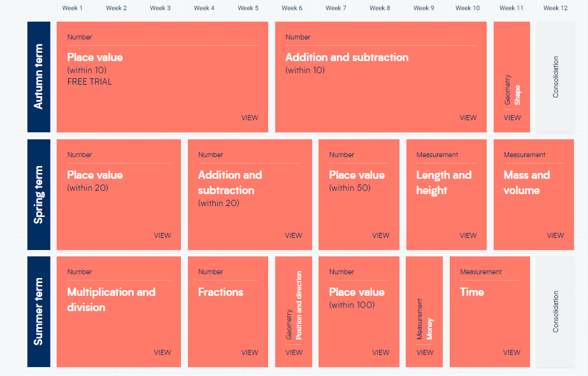This screenshot has width=588, height=376.
Task: Click VIEW on Place value (within 50)
Action: coord(380,235)
